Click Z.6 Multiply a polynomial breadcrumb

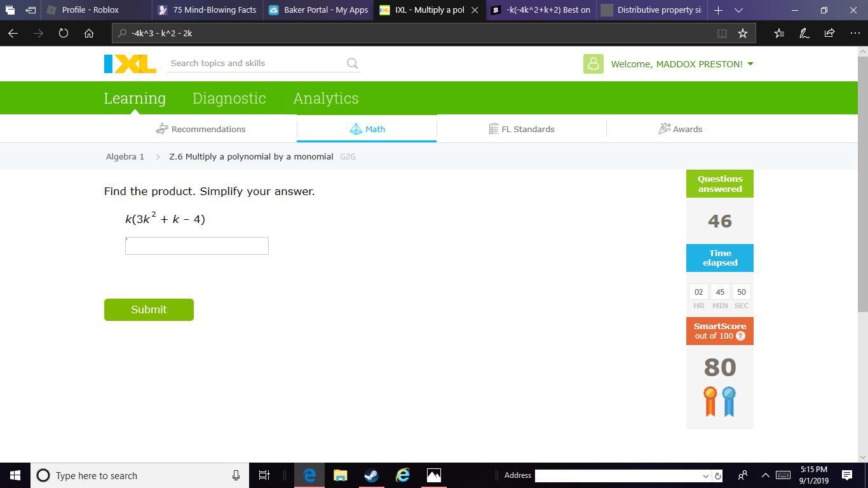(x=251, y=156)
